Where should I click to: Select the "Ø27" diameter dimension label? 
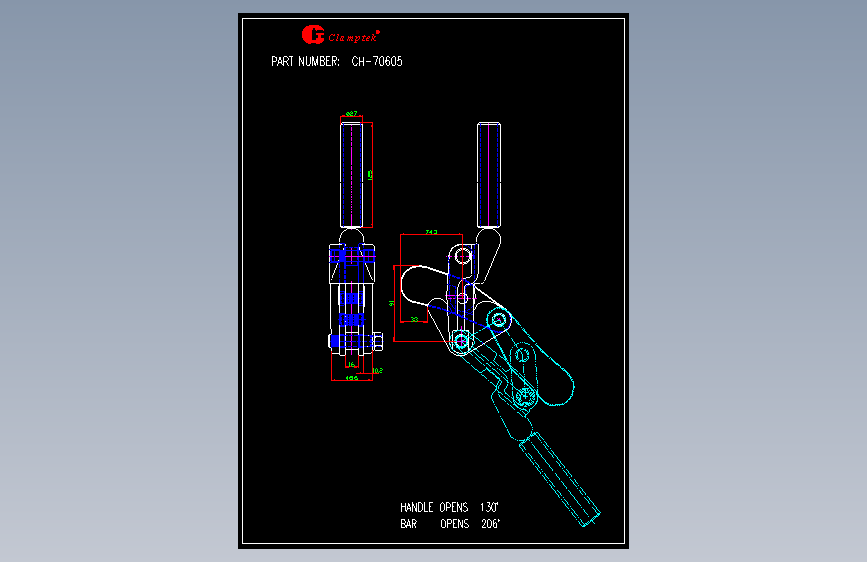pos(351,113)
